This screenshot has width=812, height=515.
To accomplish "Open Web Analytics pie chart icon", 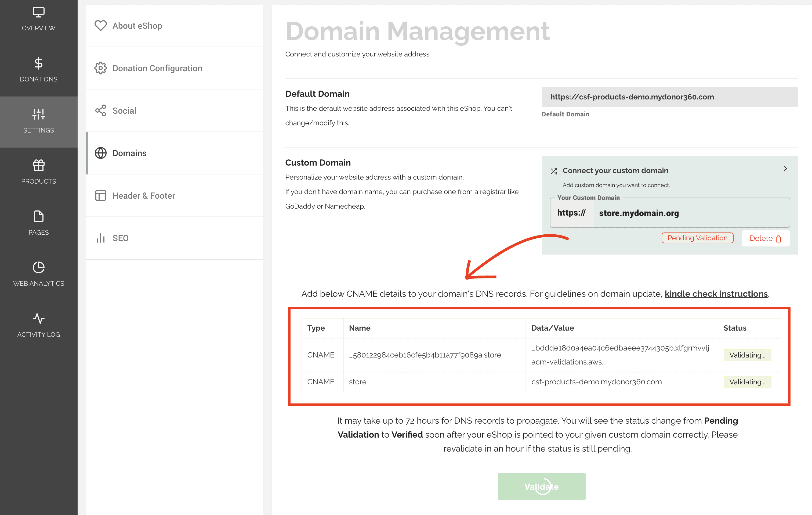I will tap(38, 267).
